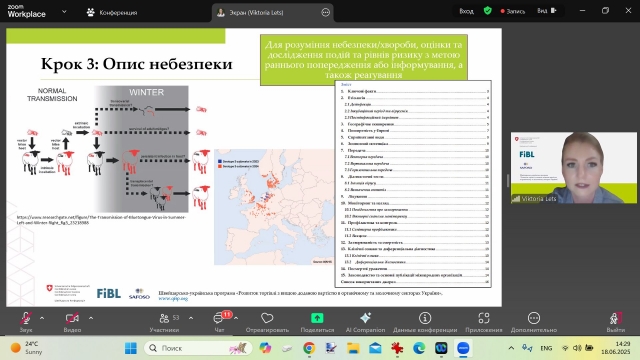Open the Отреагировать reactions heart
This screenshot has height=360, width=640.
coord(267,318)
